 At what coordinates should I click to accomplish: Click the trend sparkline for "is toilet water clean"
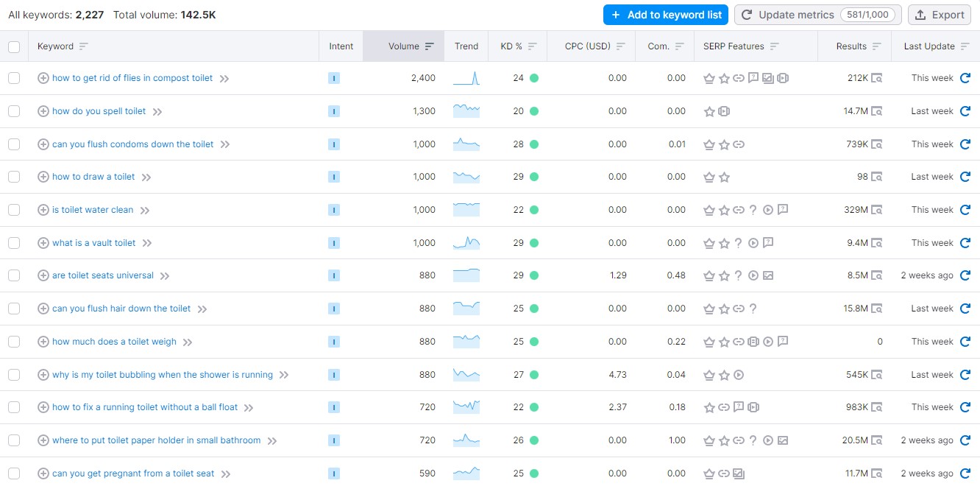(x=466, y=210)
